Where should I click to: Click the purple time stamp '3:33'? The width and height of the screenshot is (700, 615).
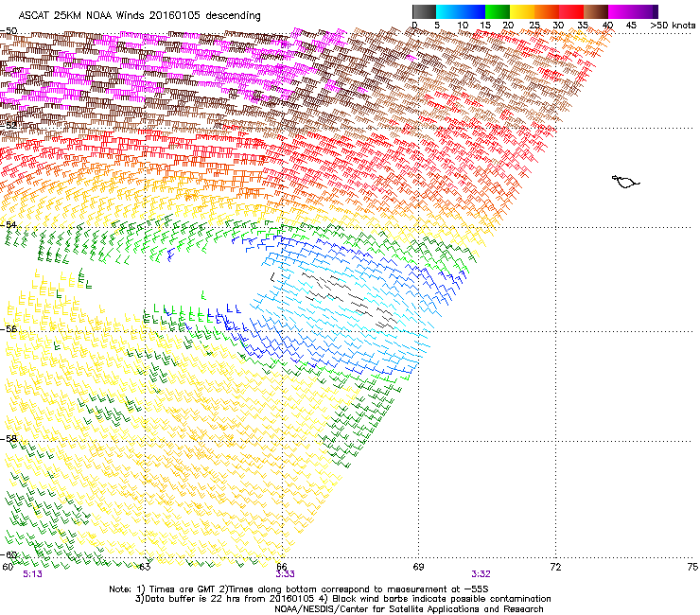pyautogui.click(x=285, y=574)
